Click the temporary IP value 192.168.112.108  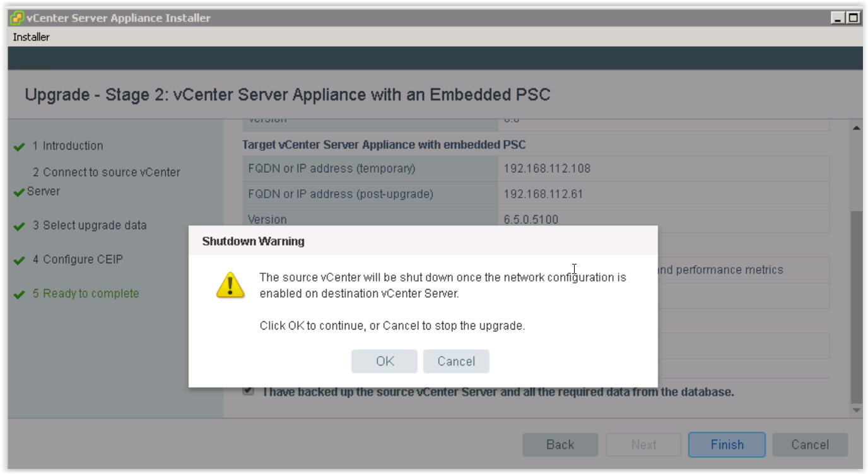click(x=547, y=169)
